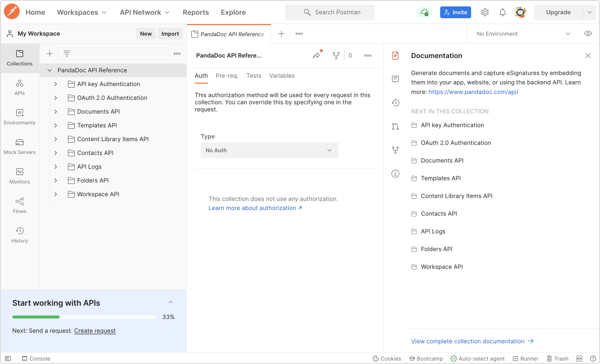The image size is (600, 364).
Task: Collapse the Start working with APIs panel
Action: click(x=171, y=303)
